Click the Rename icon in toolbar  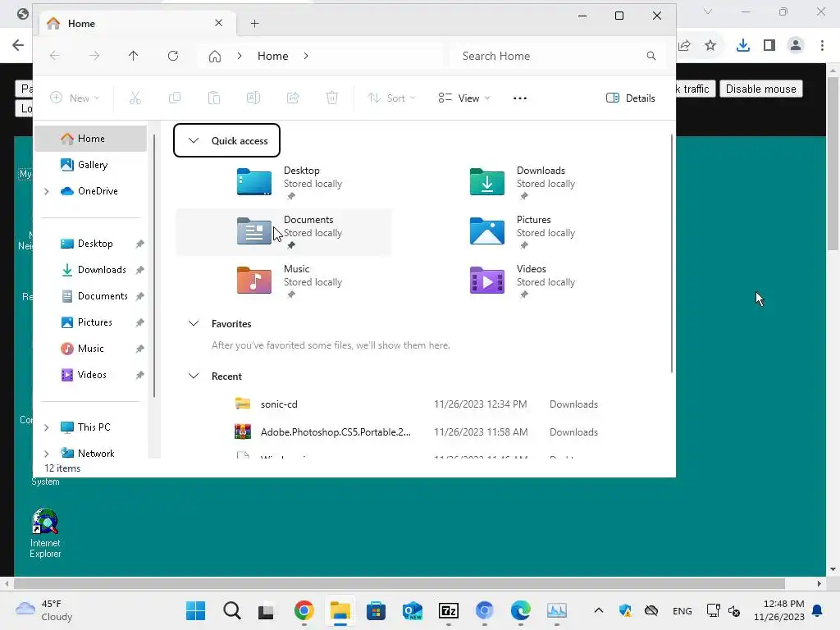(253, 98)
